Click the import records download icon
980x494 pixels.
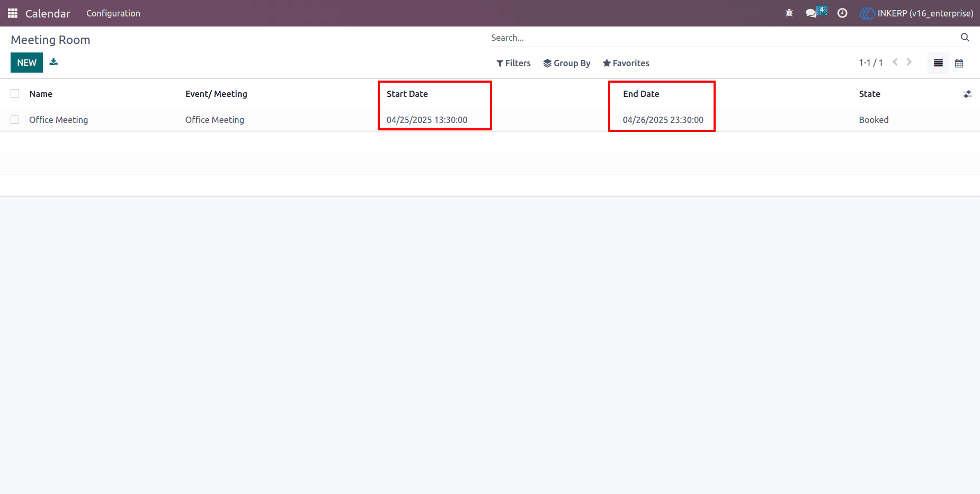coord(54,62)
